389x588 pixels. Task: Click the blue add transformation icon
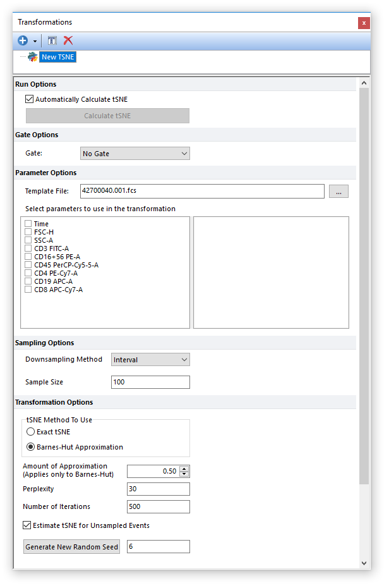[23, 40]
